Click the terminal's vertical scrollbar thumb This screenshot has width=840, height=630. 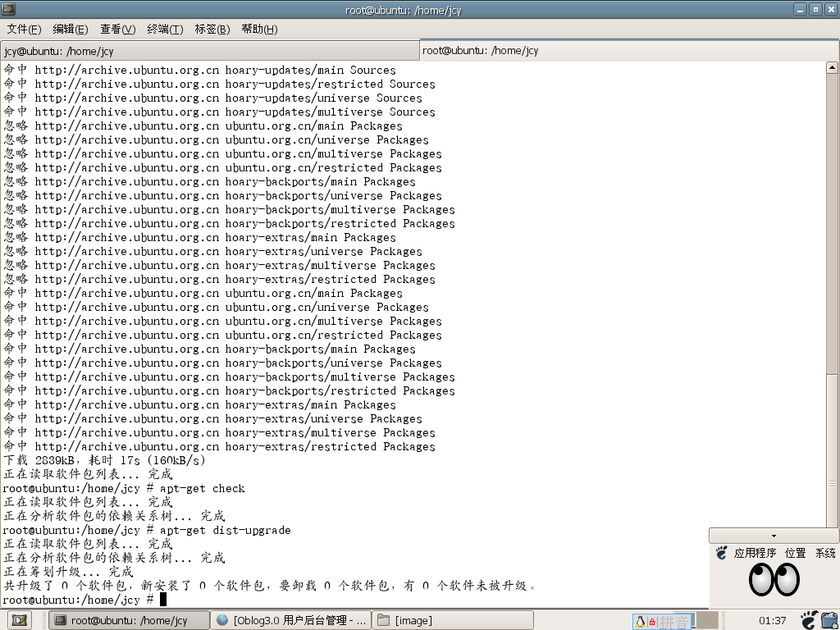point(832,451)
